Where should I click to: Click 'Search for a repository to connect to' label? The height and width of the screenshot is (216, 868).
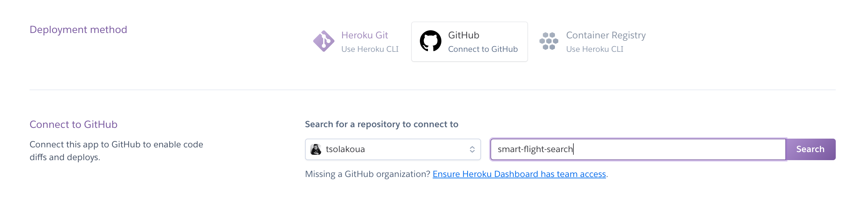(382, 124)
